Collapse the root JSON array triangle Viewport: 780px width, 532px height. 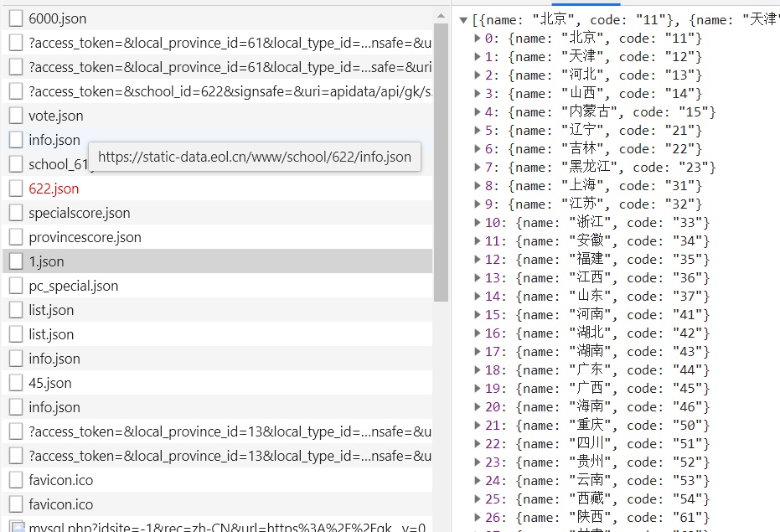(463, 20)
